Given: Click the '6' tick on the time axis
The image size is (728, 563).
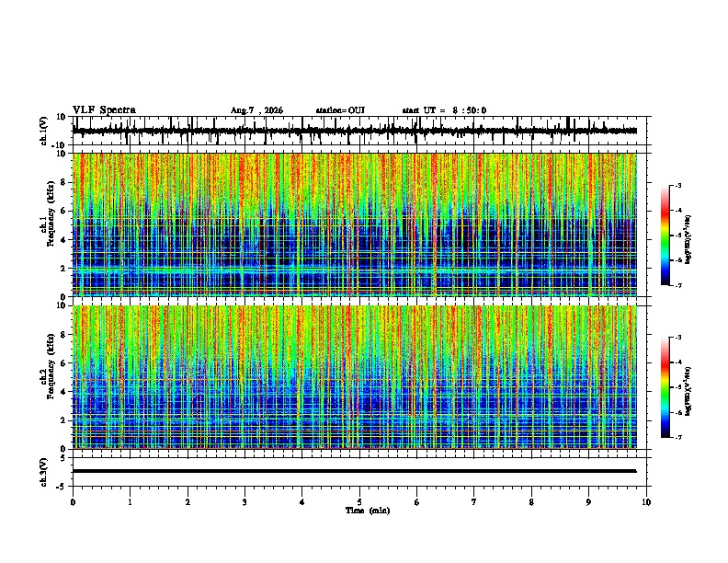Looking at the screenshot, I should pos(417,502).
